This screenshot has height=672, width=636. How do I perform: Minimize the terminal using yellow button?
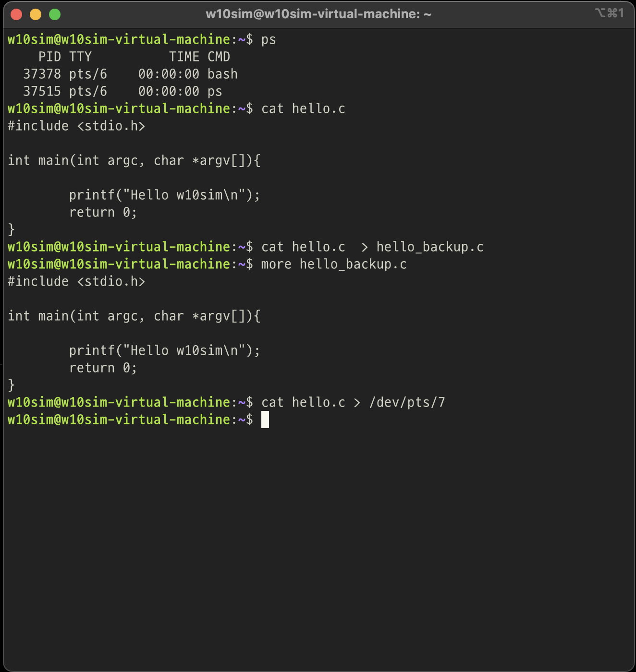click(x=36, y=14)
